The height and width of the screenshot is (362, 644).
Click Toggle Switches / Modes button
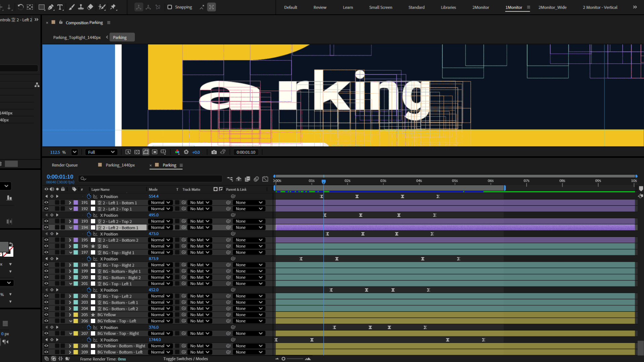(185, 359)
